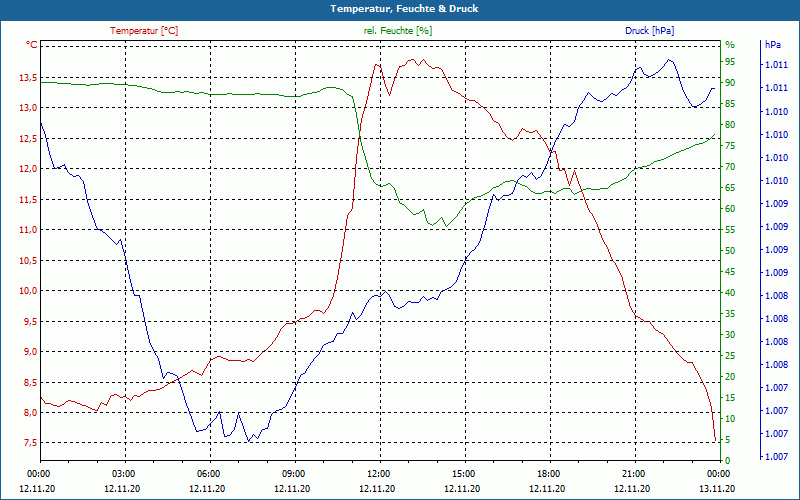
Task: Click the 7,5 temperature axis tick
Action: pyautogui.click(x=31, y=442)
